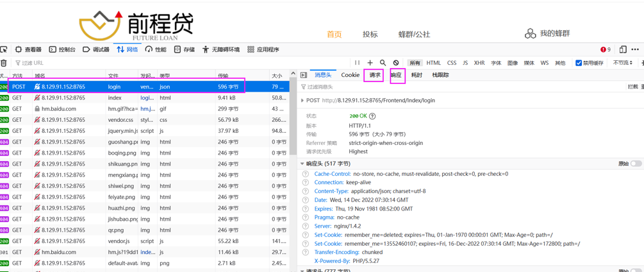Switch to the 存储 storage tab
This screenshot has height=272, width=644.
(x=185, y=49)
